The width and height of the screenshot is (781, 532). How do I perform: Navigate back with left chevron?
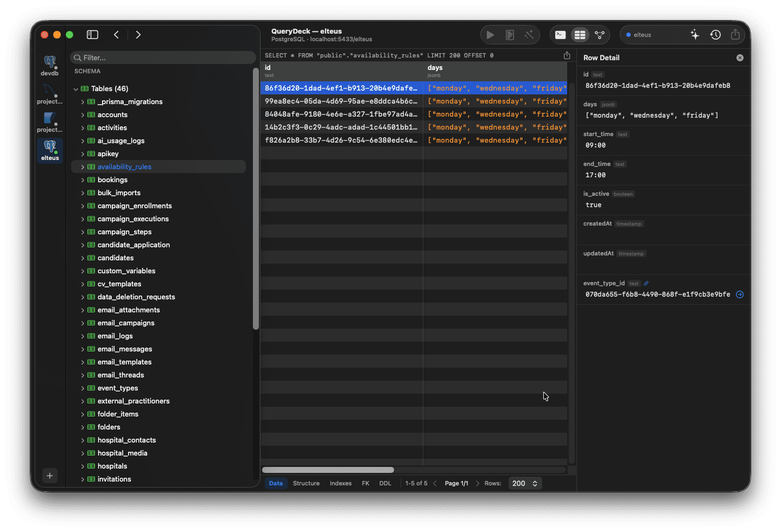tap(116, 35)
